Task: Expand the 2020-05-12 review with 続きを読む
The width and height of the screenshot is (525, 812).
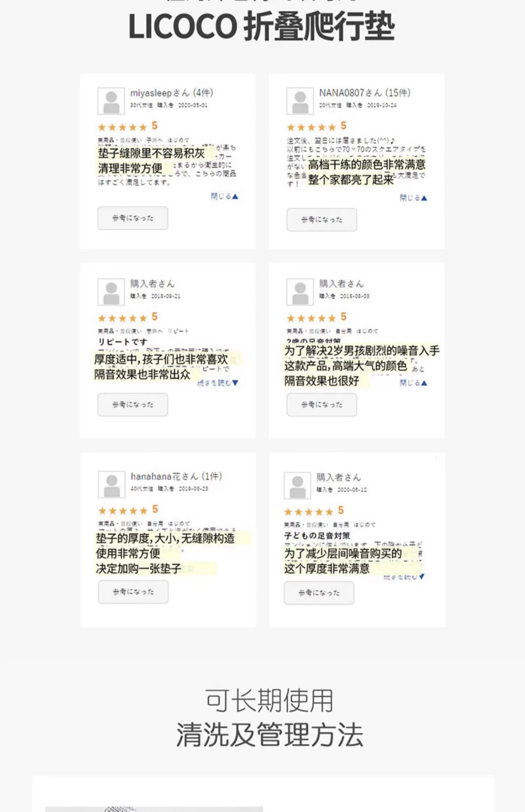Action: [x=404, y=577]
